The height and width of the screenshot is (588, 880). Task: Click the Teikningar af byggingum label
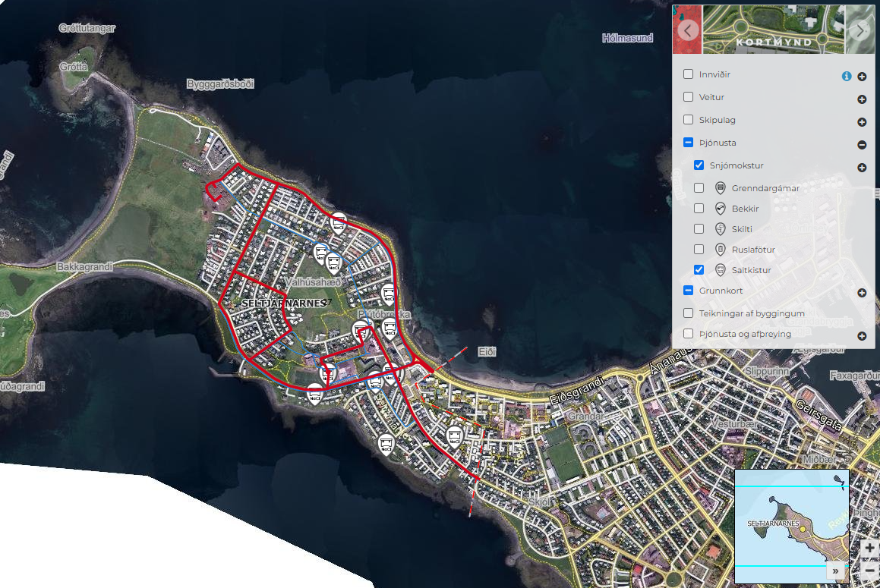coord(752,313)
